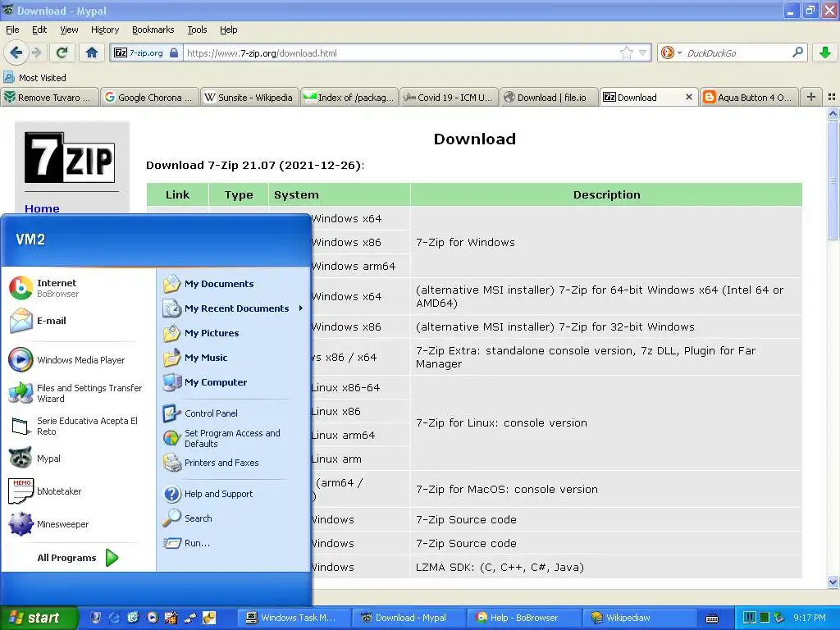
Task: Open E-mail from Start menu
Action: (x=78, y=321)
